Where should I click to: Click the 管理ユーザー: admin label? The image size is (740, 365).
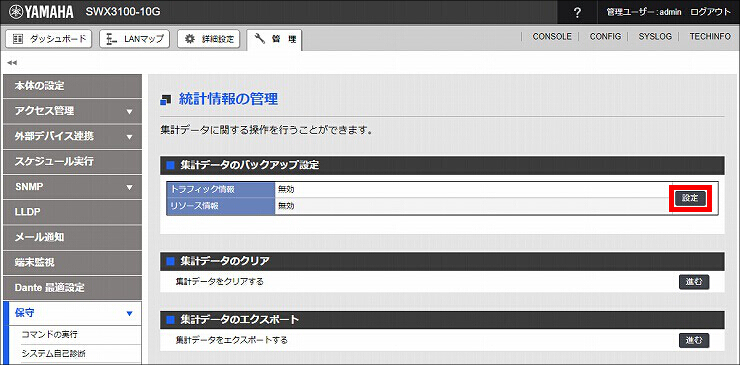643,13
